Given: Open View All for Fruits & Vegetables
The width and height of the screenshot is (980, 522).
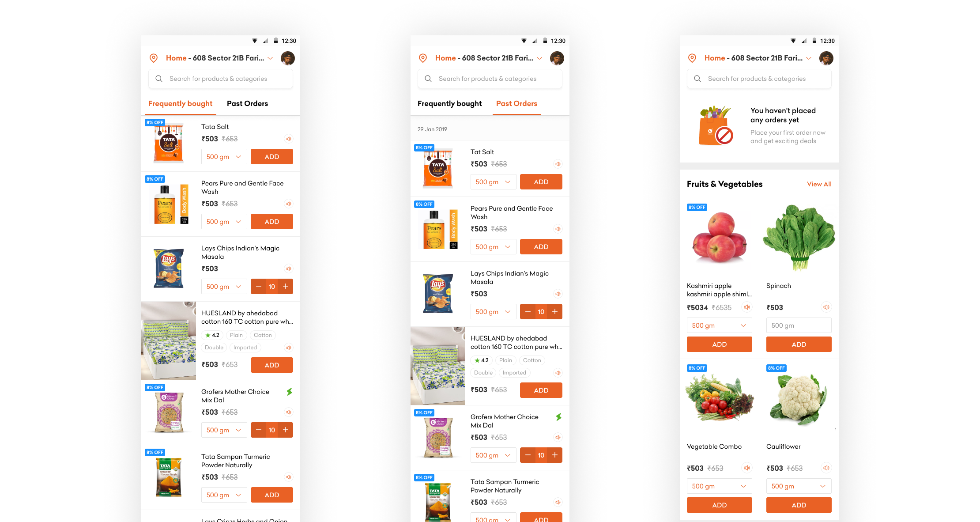Looking at the screenshot, I should point(819,184).
